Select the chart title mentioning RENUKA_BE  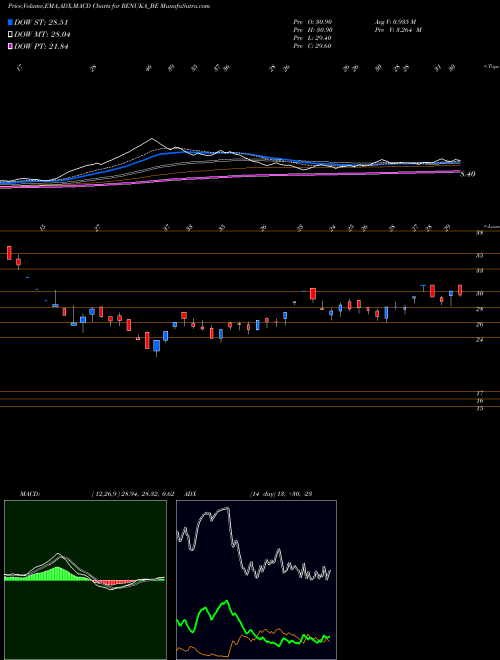pyautogui.click(x=109, y=6)
